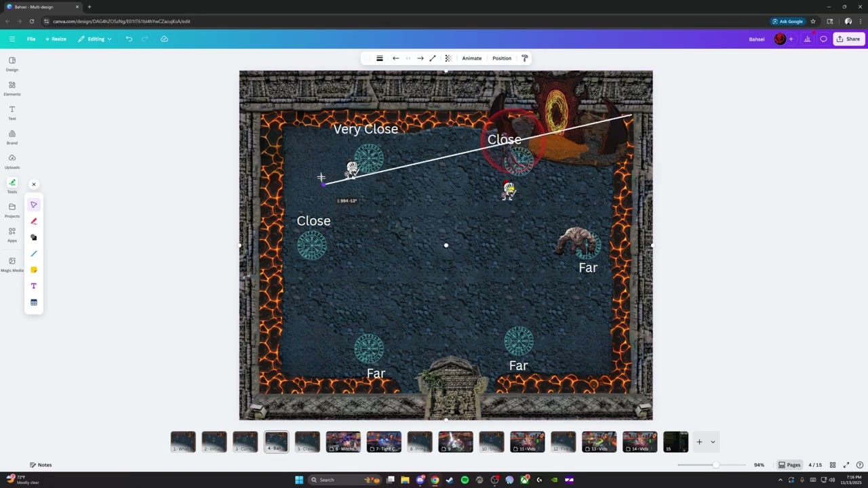Open the Tools panel in sidebar
The image size is (868, 488).
pyautogui.click(x=12, y=186)
